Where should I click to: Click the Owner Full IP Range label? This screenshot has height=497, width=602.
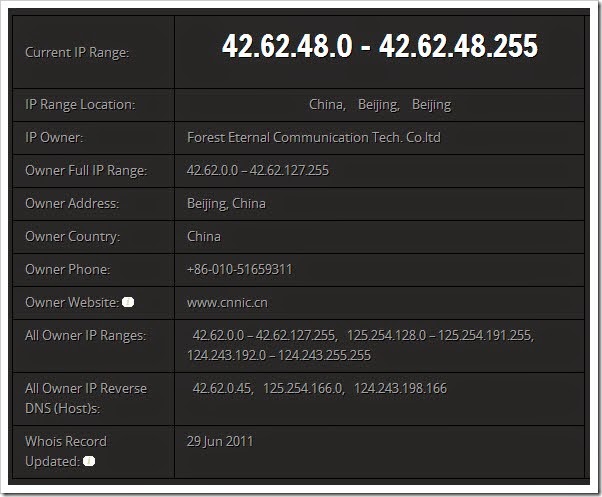click(x=86, y=170)
